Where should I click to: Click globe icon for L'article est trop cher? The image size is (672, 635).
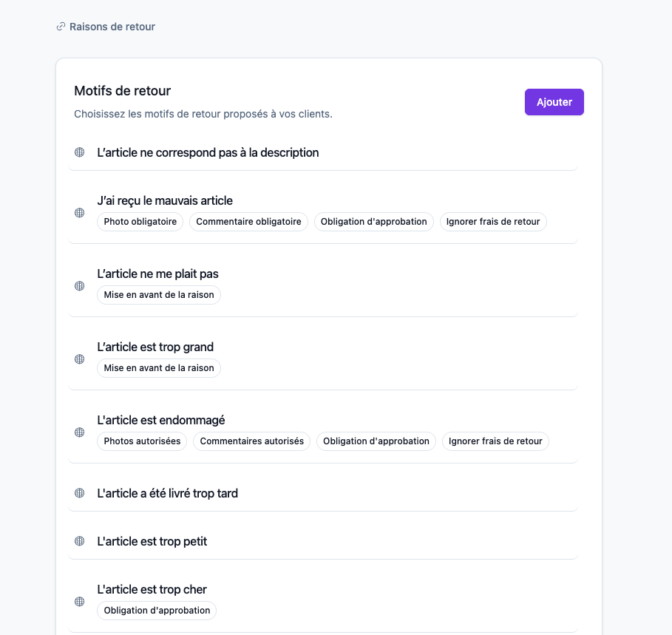pos(79,602)
